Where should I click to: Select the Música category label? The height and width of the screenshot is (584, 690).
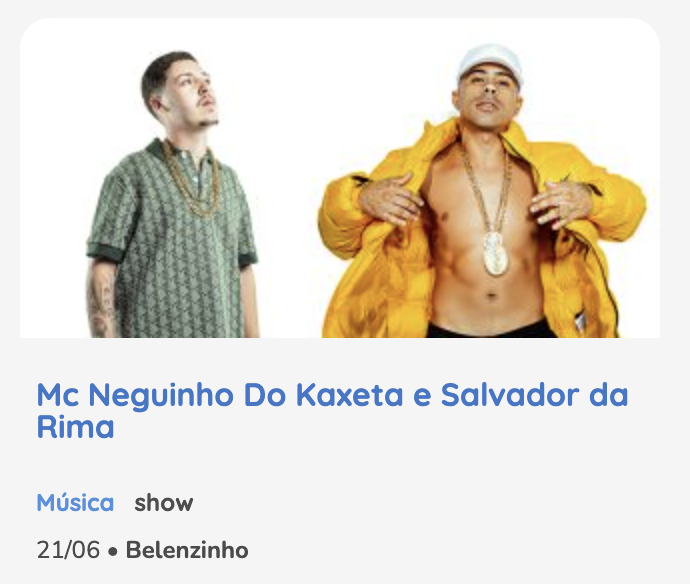75,503
